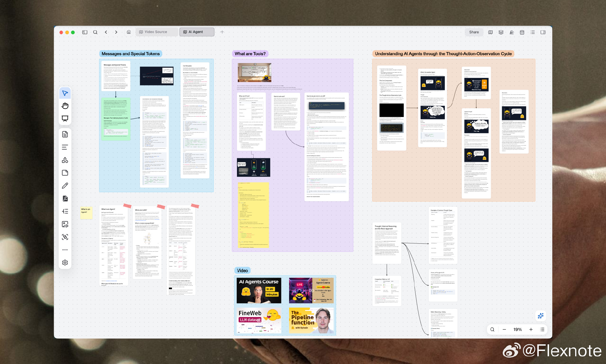Toggle the right sidebar panel
The width and height of the screenshot is (606, 364).
coord(543,32)
